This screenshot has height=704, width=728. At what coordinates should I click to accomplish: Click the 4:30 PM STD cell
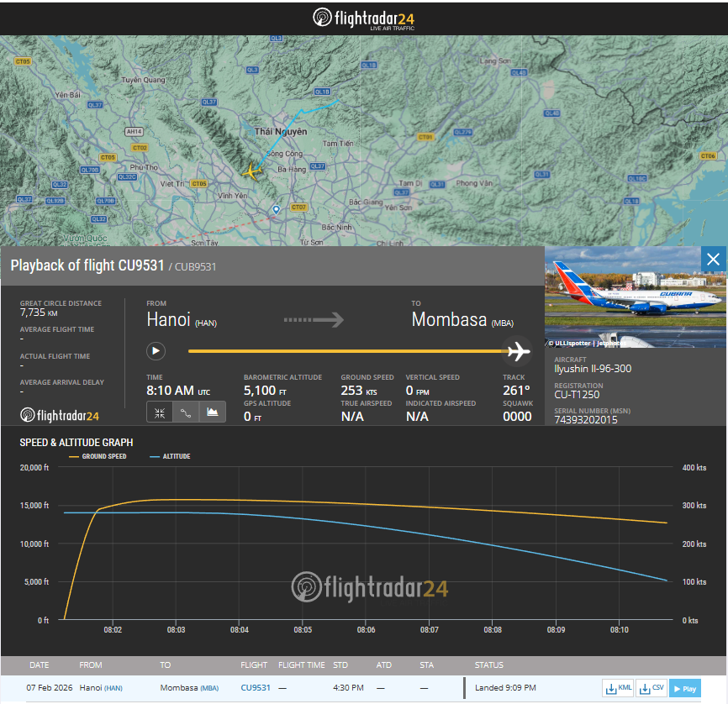pyautogui.click(x=348, y=688)
